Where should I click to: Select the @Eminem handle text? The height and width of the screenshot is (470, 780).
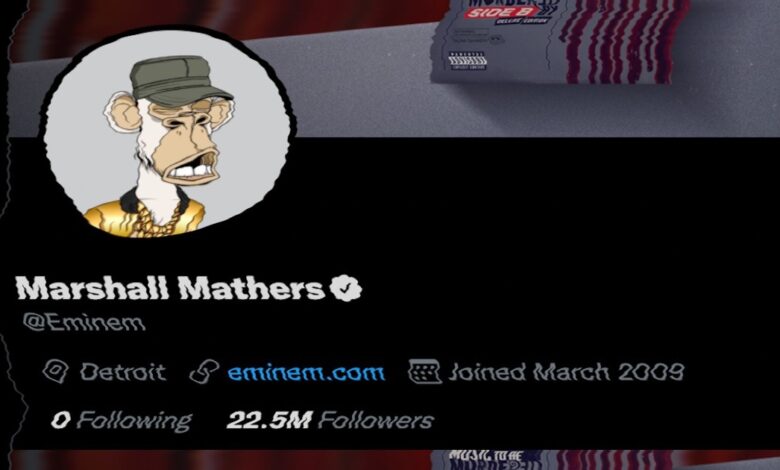[x=84, y=322]
